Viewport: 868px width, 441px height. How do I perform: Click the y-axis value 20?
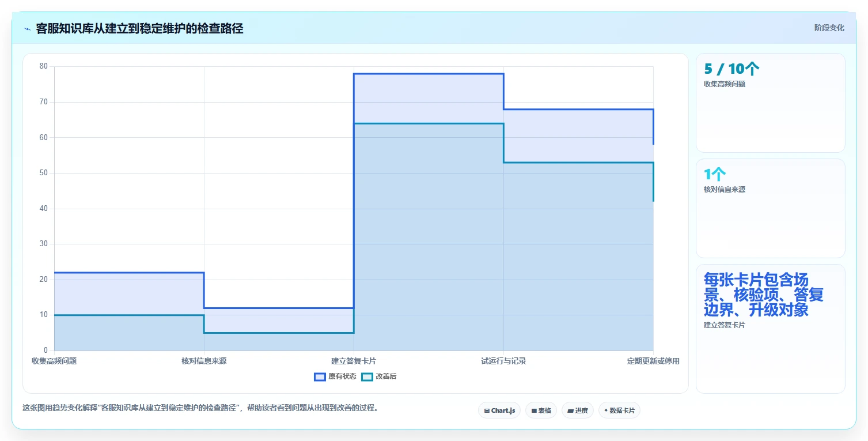point(44,280)
